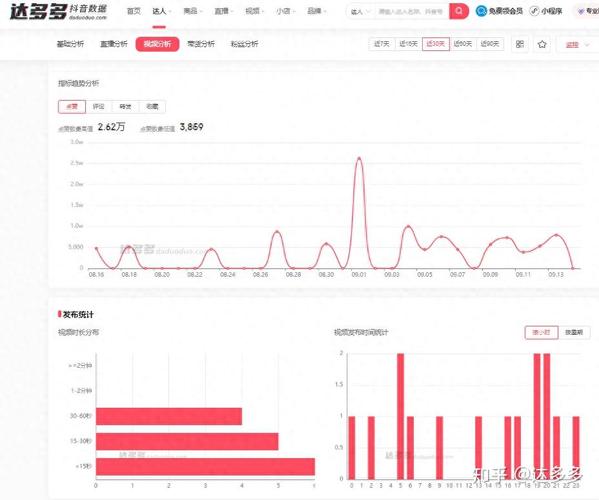Click the 视频发布时间统计 chart title
Viewport: 599px width, 500px height.
point(361,332)
